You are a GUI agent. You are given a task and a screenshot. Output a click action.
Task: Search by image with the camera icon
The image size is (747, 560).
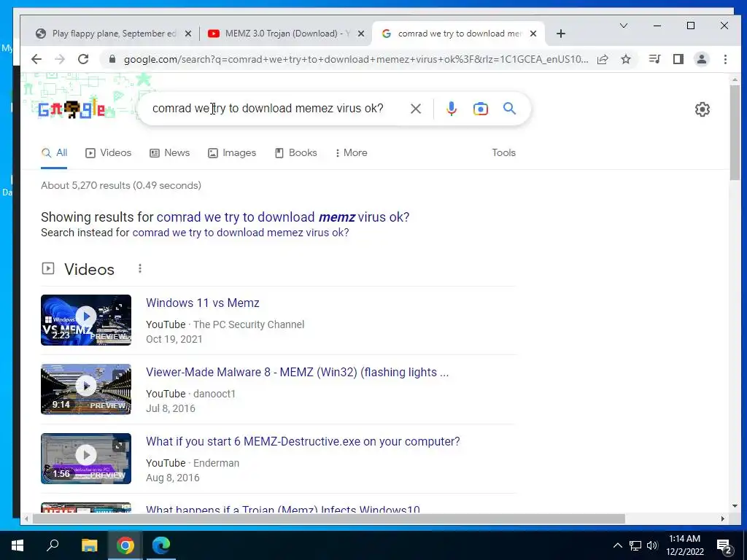click(x=480, y=109)
